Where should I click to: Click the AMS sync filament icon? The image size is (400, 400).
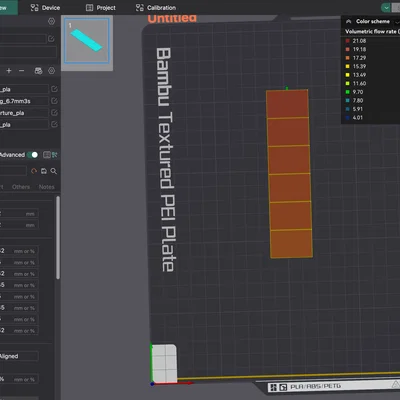38,71
